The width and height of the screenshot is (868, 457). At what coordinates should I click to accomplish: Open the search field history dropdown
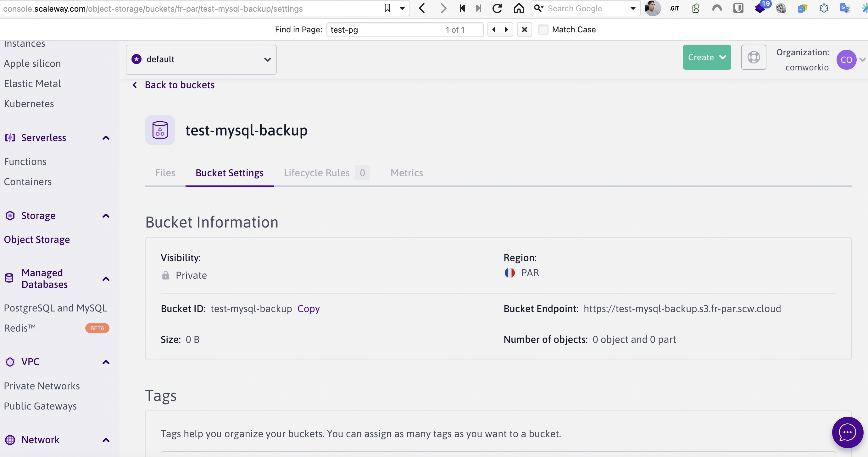(633, 8)
